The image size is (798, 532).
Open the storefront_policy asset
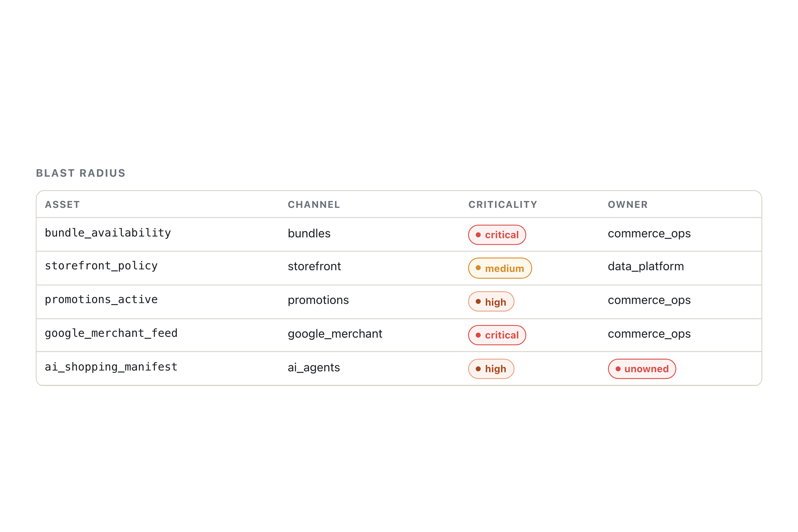(x=101, y=266)
